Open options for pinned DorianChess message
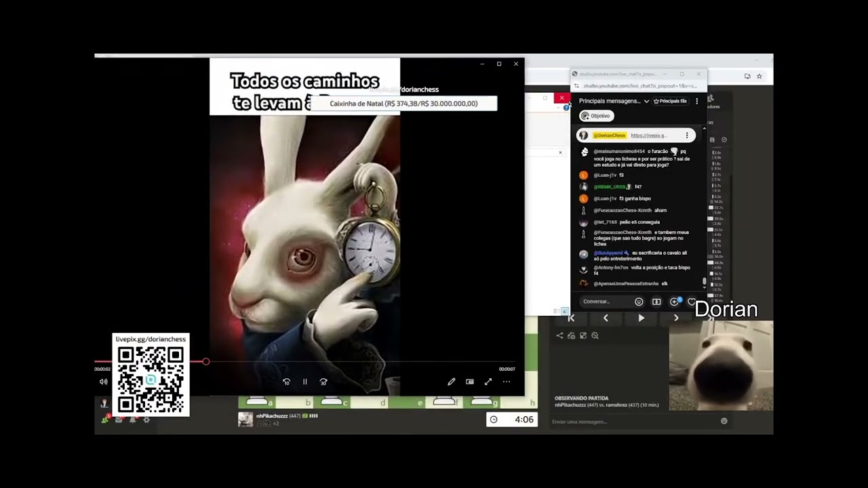This screenshot has width=868, height=488. click(687, 136)
